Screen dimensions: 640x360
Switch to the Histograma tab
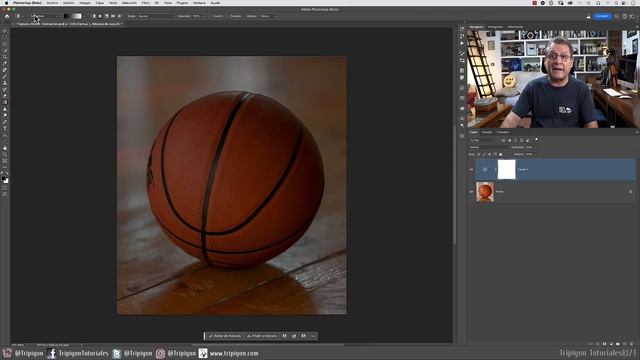pyautogui.click(x=495, y=27)
